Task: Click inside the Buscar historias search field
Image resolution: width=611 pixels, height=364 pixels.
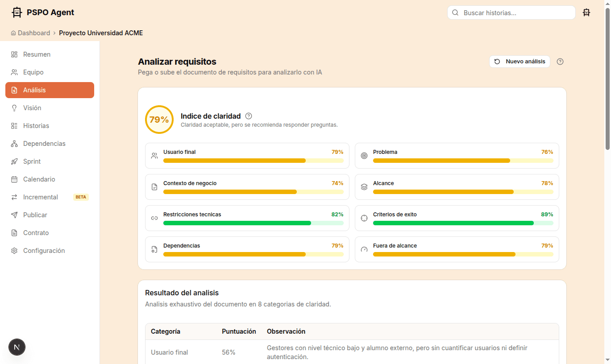Action: pos(511,12)
